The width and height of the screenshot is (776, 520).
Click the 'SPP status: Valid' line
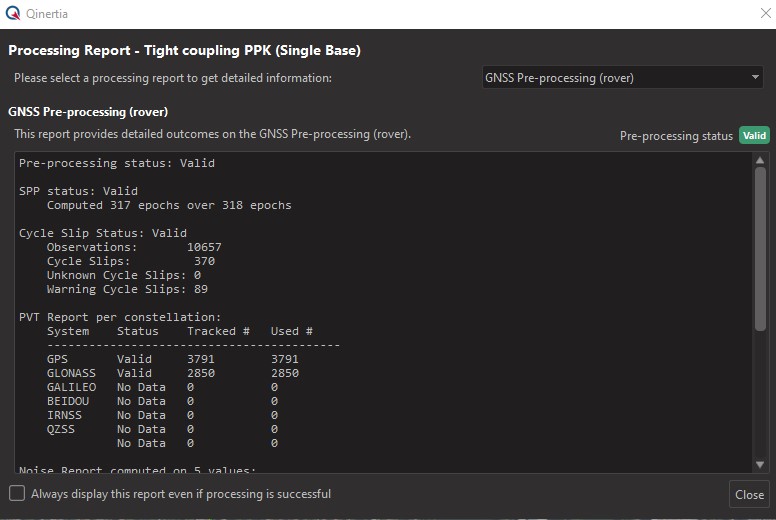click(78, 191)
